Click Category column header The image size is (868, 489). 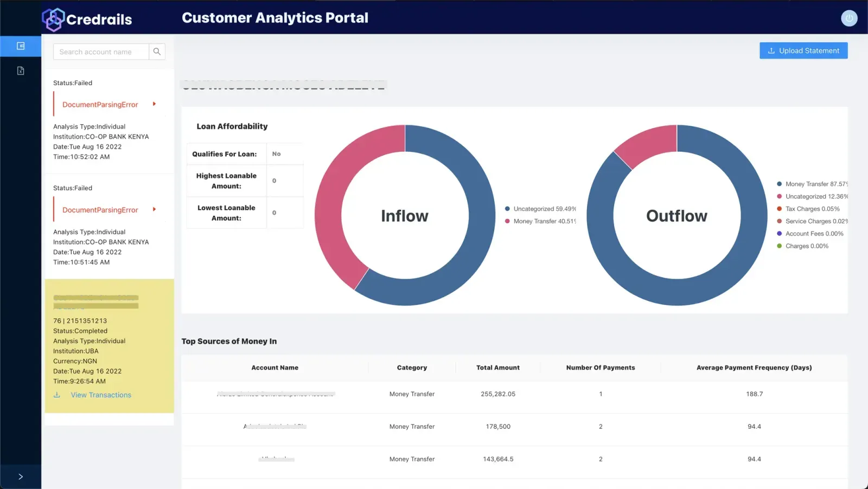[x=412, y=368]
